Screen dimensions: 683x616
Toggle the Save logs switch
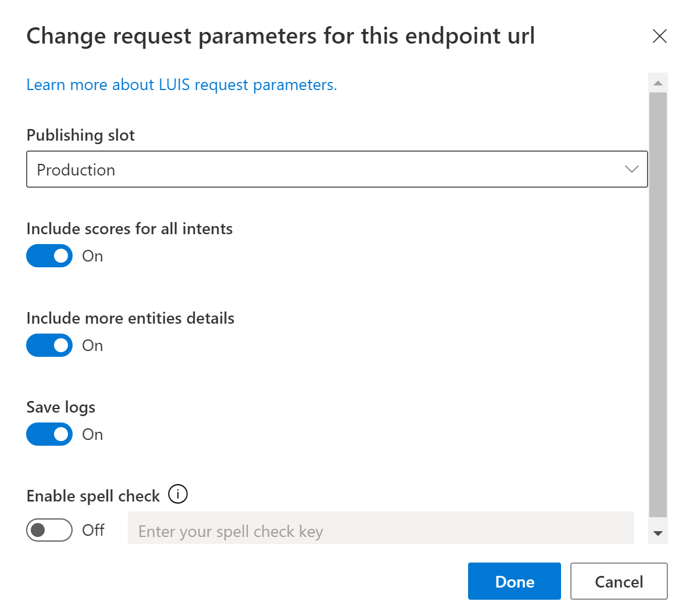coord(49,434)
